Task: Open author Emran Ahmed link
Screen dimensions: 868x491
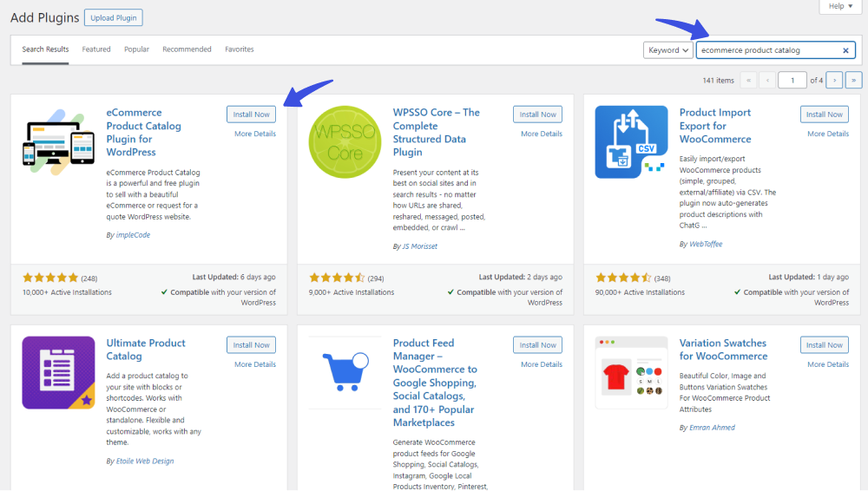Action: tap(712, 428)
